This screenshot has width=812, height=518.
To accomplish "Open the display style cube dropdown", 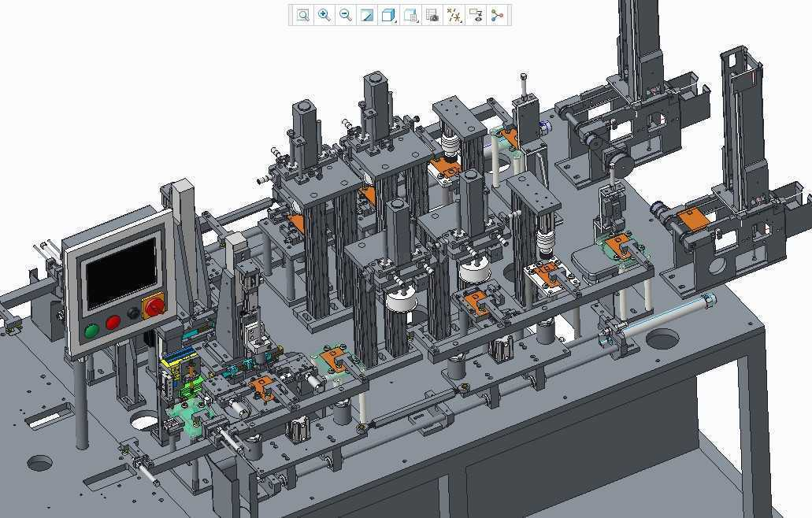I will pyautogui.click(x=388, y=15).
